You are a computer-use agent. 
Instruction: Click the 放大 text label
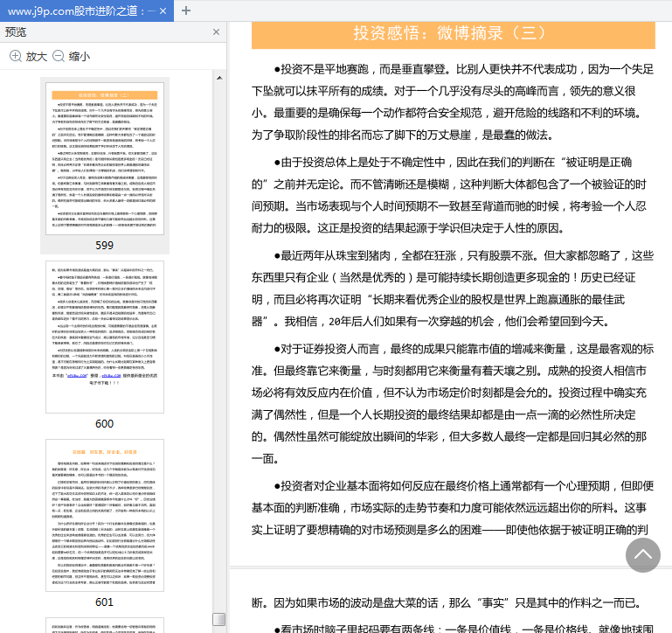37,57
